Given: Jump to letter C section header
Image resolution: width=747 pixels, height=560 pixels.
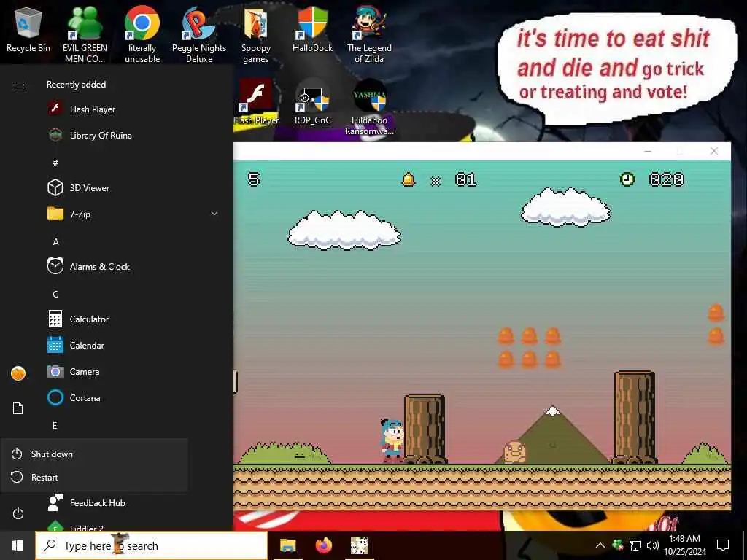Looking at the screenshot, I should tap(55, 294).
